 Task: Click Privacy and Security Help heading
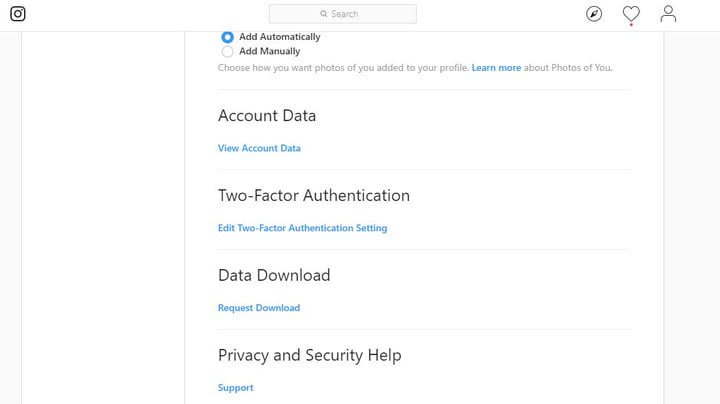coord(310,355)
